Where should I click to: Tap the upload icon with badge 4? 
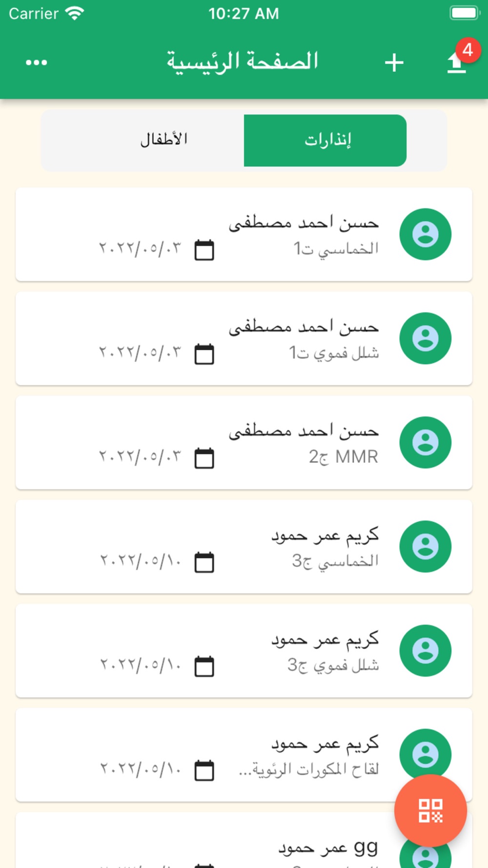click(457, 62)
